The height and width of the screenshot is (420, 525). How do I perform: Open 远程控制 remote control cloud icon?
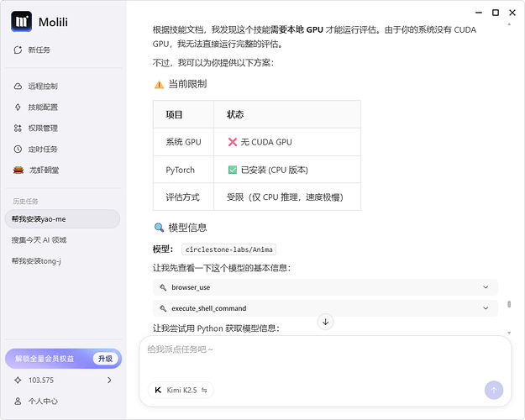pyautogui.click(x=18, y=86)
